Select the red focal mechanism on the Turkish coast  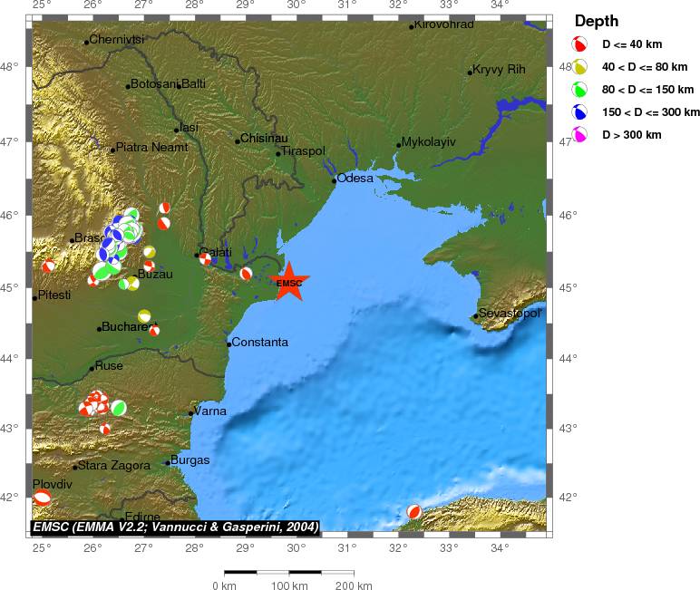(413, 511)
